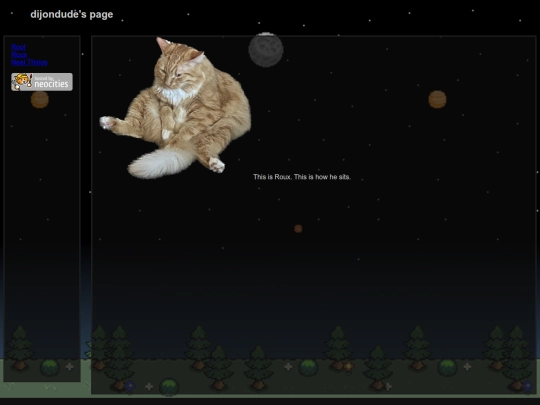
Task: Open the Roux link in sidebar
Action: tap(19, 55)
